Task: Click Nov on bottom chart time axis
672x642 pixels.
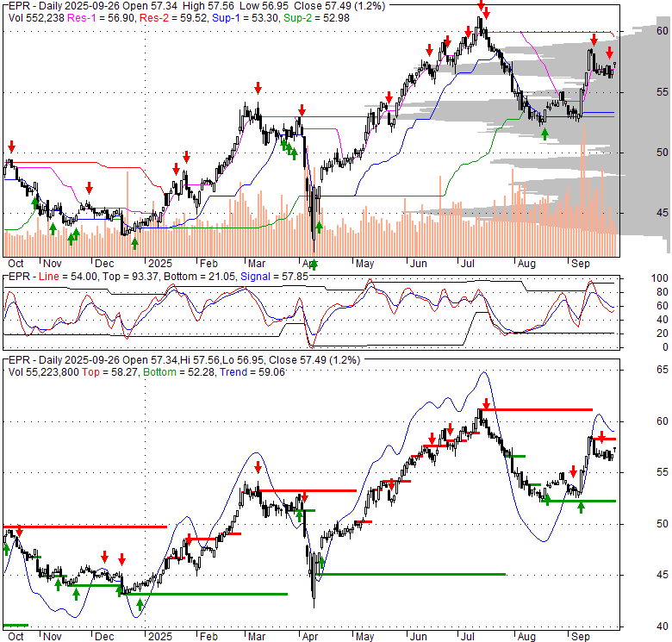Action: 53,637
